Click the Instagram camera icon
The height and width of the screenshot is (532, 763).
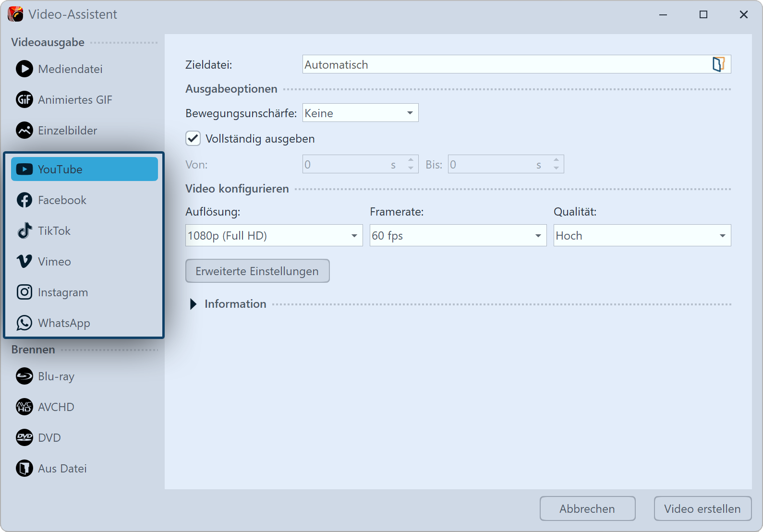point(24,292)
